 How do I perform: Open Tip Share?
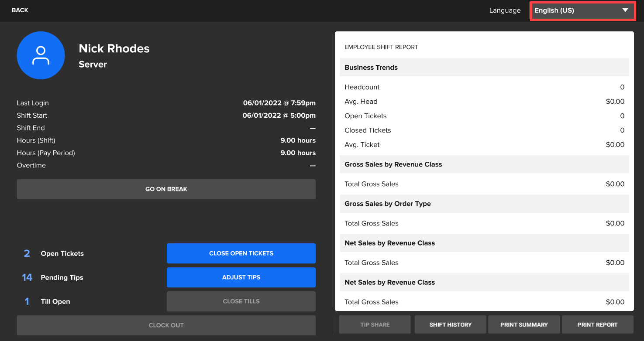pos(375,325)
